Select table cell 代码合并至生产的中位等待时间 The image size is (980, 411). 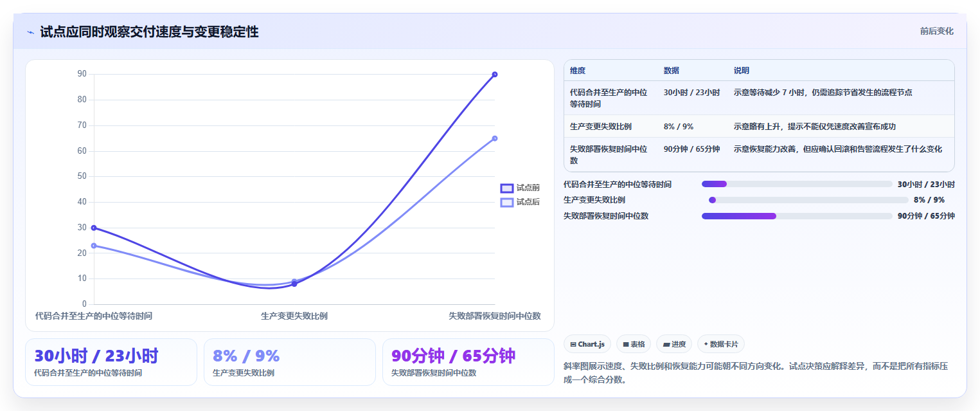coord(609,98)
